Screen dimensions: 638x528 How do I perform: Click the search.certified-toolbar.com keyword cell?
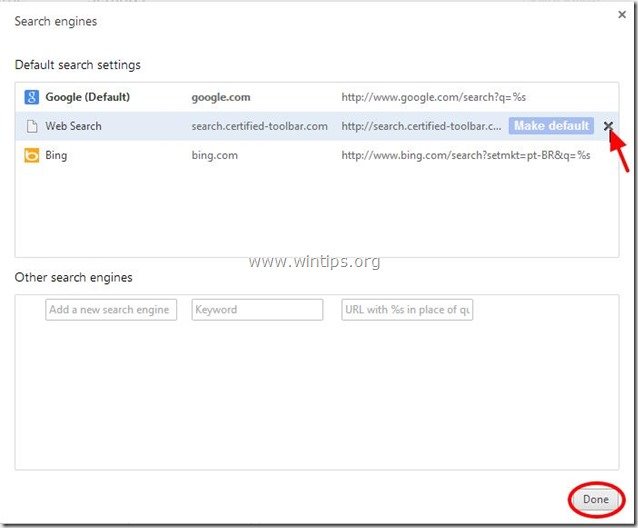pyautogui.click(x=260, y=127)
